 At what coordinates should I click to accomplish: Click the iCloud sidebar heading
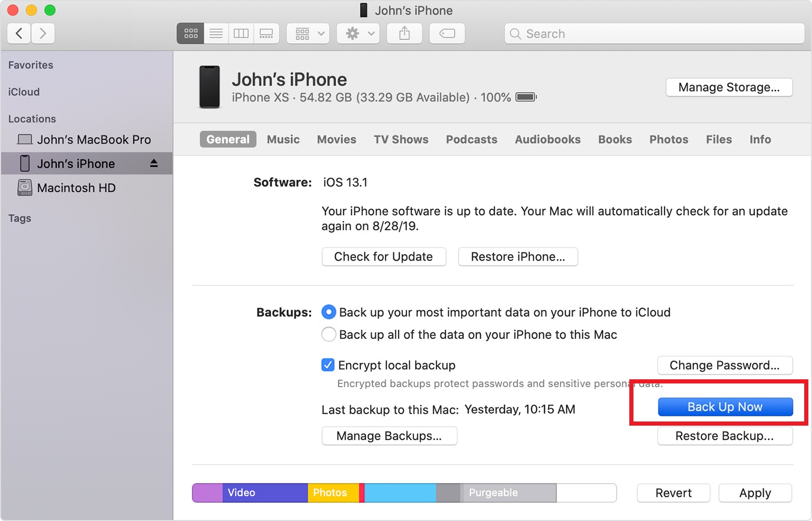24,92
